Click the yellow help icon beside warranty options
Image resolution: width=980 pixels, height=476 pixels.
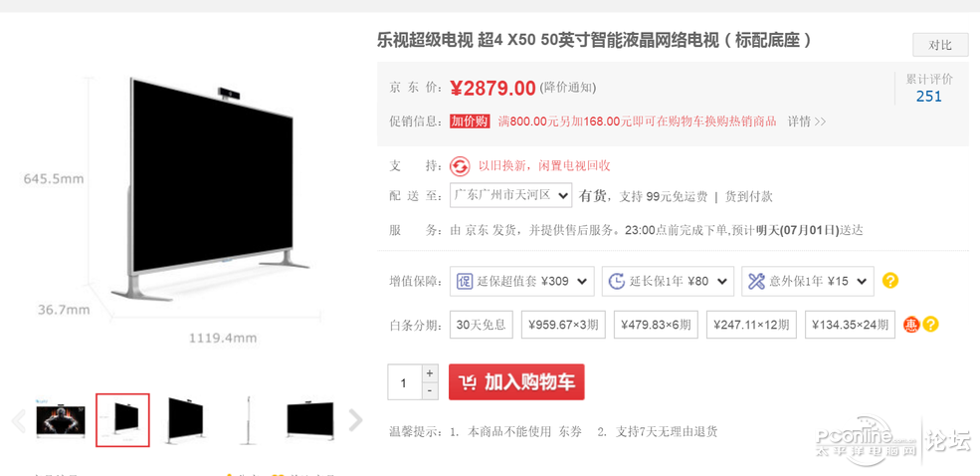pos(890,281)
